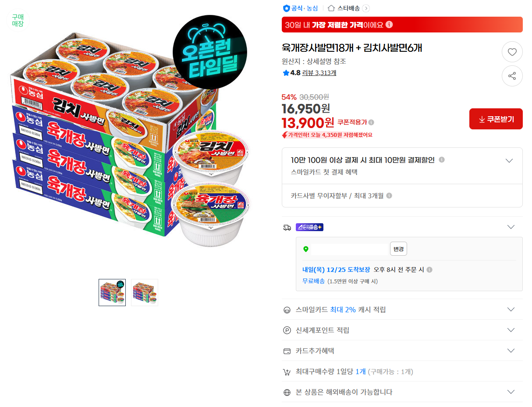Click the green location pin icon
This screenshot has height=407, width=532.
click(306, 250)
